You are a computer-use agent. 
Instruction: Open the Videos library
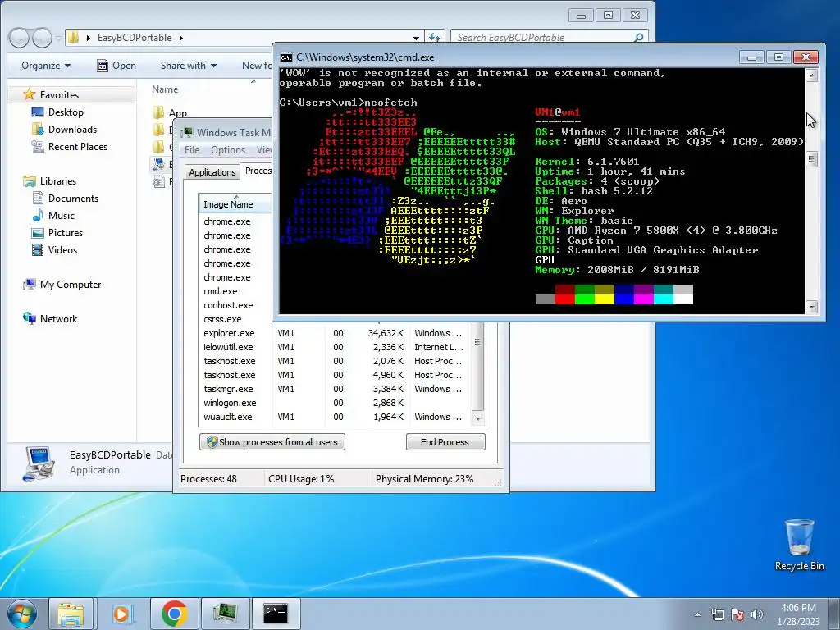coord(62,249)
